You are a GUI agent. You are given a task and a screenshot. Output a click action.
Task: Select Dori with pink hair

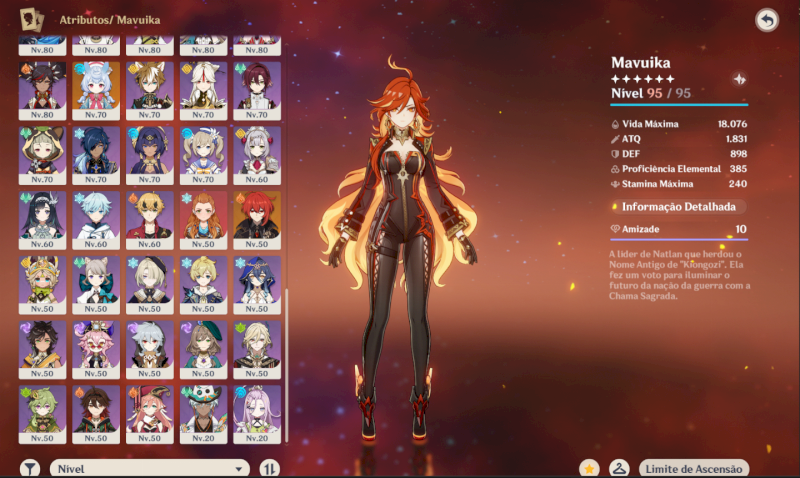click(96, 350)
